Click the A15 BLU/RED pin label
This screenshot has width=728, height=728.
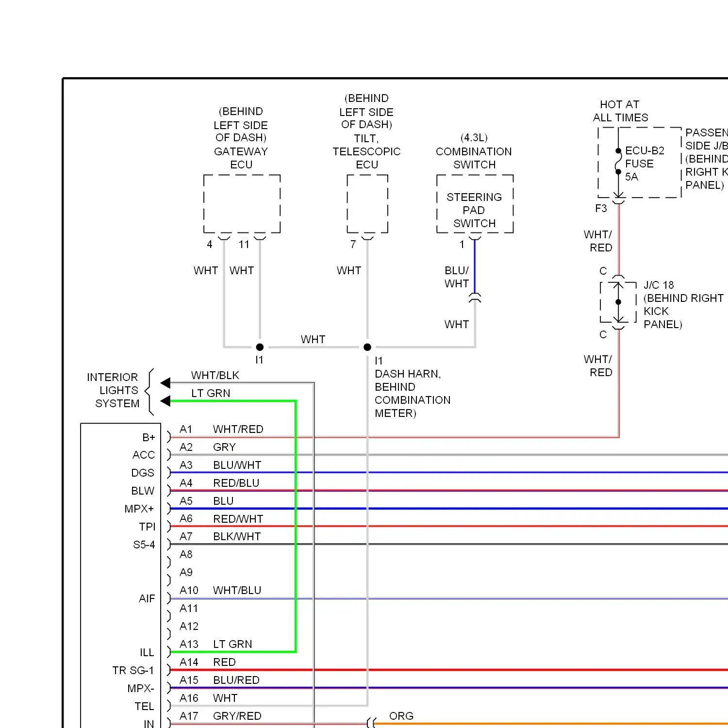(x=219, y=680)
